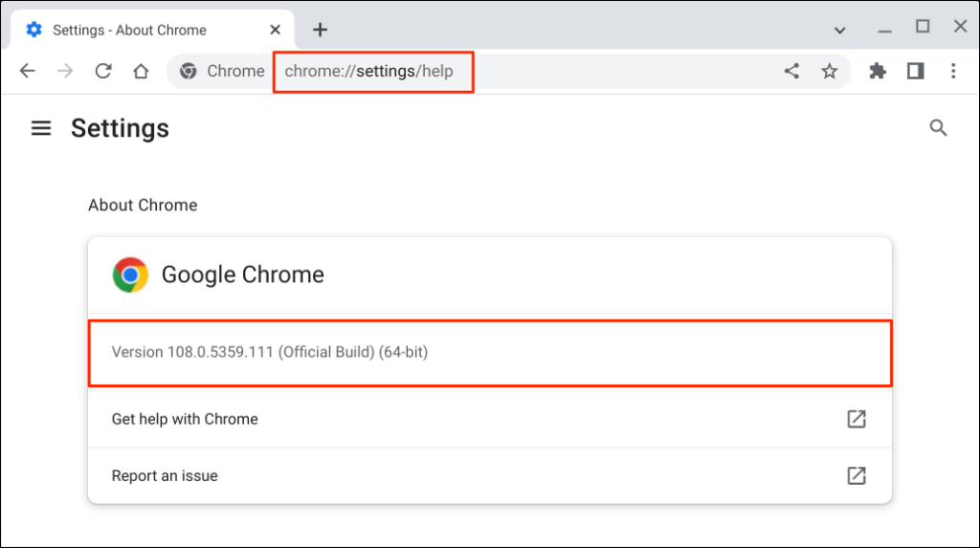The width and height of the screenshot is (980, 548).
Task: Open the Extensions puzzle icon
Action: [878, 71]
